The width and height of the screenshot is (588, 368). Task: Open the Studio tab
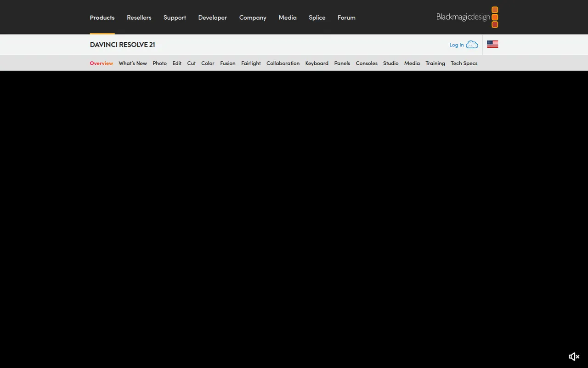click(391, 63)
